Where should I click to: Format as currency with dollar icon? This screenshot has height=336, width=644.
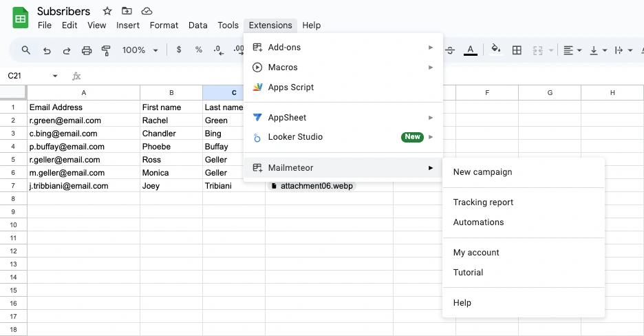tap(179, 50)
